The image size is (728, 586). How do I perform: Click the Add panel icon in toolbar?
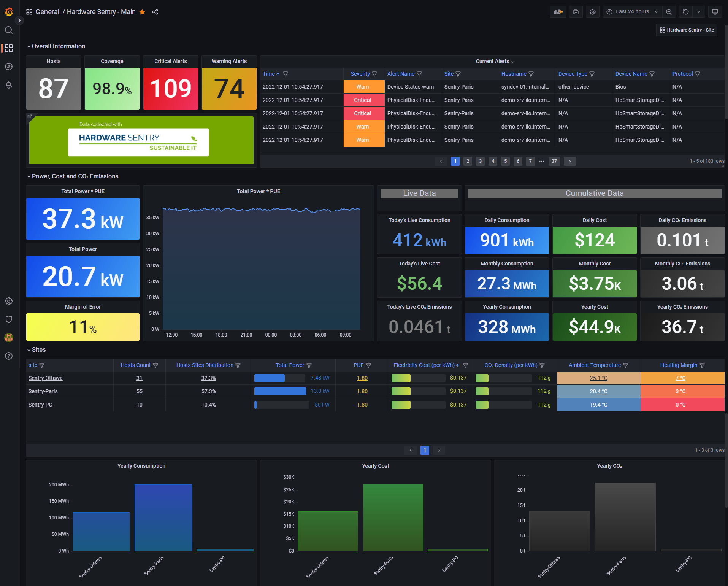[x=558, y=12]
